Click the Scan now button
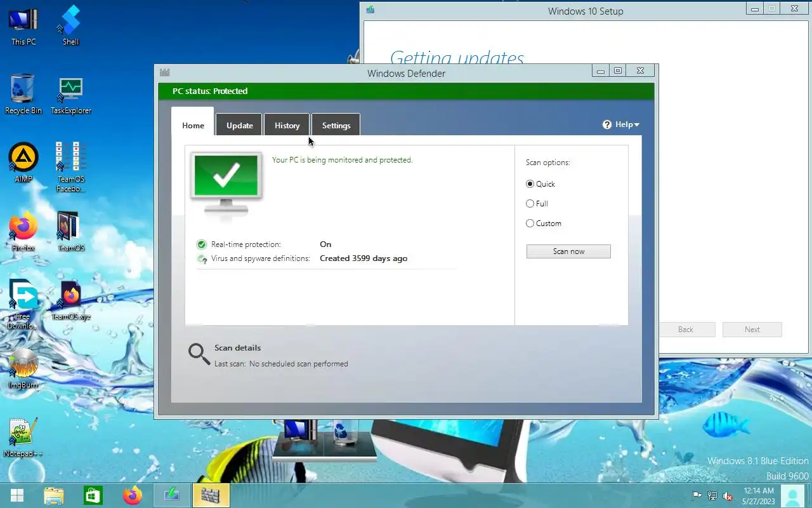The width and height of the screenshot is (812, 508). (568, 251)
